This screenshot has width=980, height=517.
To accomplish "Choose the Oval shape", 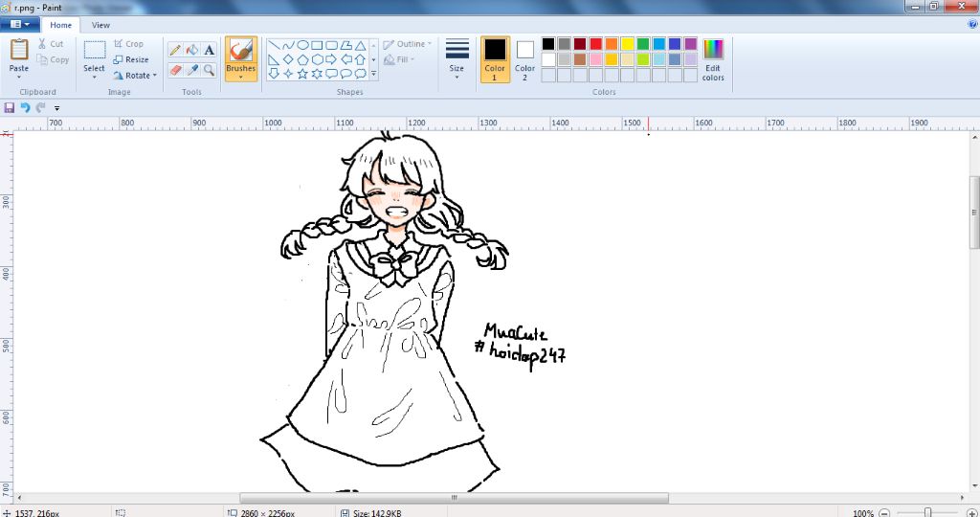I will pos(302,46).
